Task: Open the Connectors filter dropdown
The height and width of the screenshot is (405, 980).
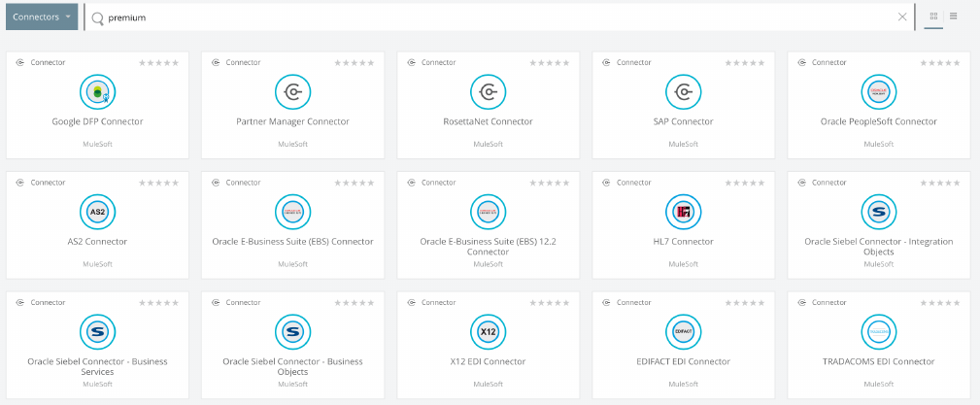Action: click(42, 17)
